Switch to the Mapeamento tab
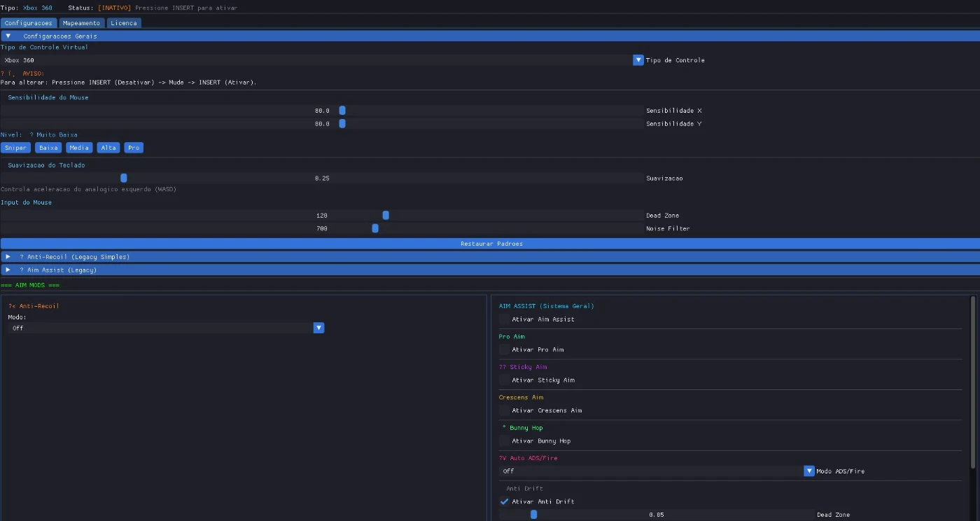980x521 pixels. (81, 23)
